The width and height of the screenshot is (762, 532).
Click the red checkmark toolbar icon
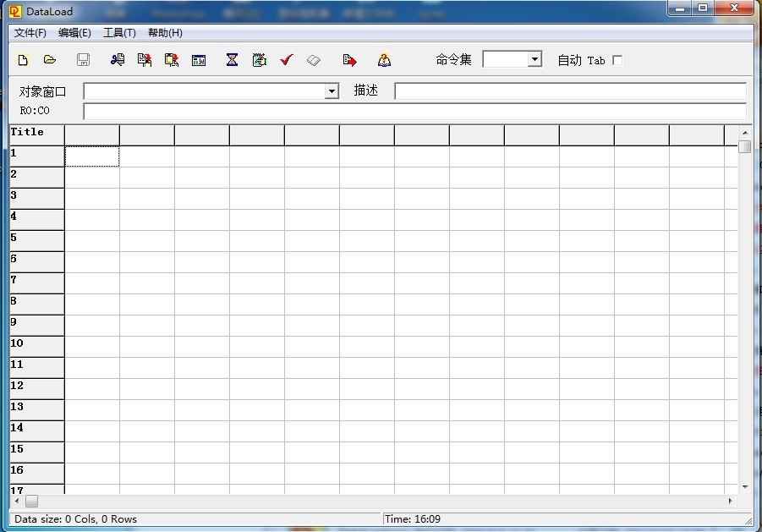click(287, 60)
